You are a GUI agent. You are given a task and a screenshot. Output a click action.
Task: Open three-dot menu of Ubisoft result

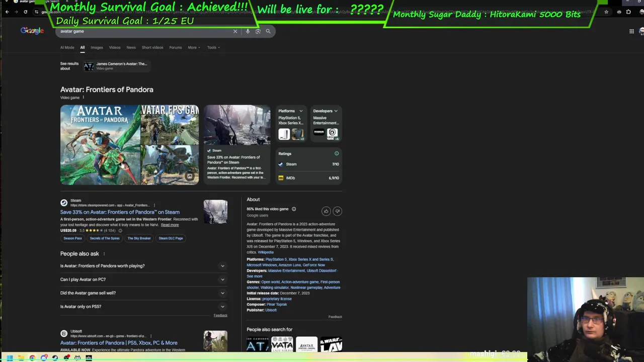pyautogui.click(x=150, y=336)
